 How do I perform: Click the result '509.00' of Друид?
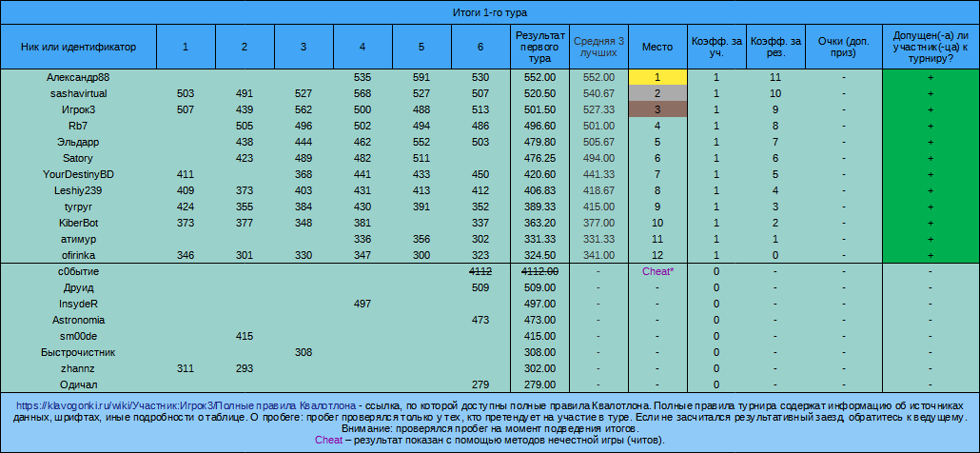point(539,288)
